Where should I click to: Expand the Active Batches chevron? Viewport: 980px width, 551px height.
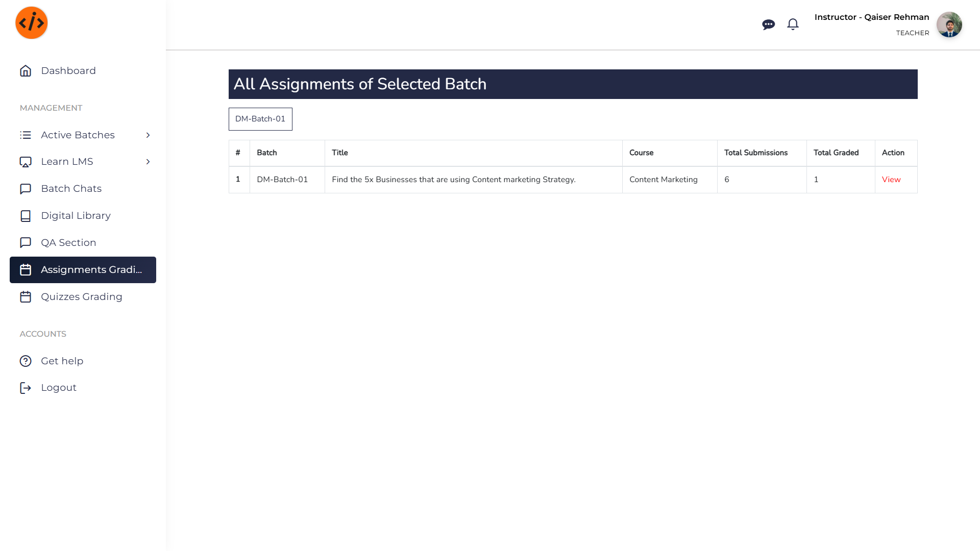[148, 135]
